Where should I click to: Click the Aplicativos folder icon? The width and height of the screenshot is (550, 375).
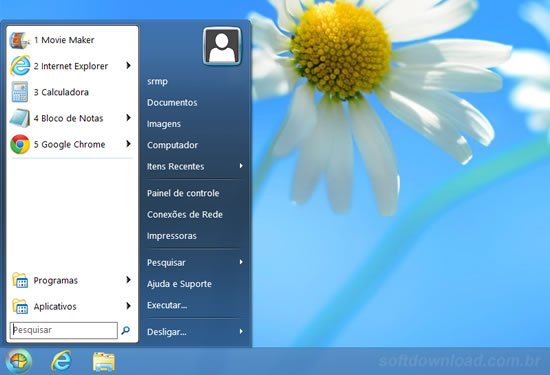tap(20, 306)
